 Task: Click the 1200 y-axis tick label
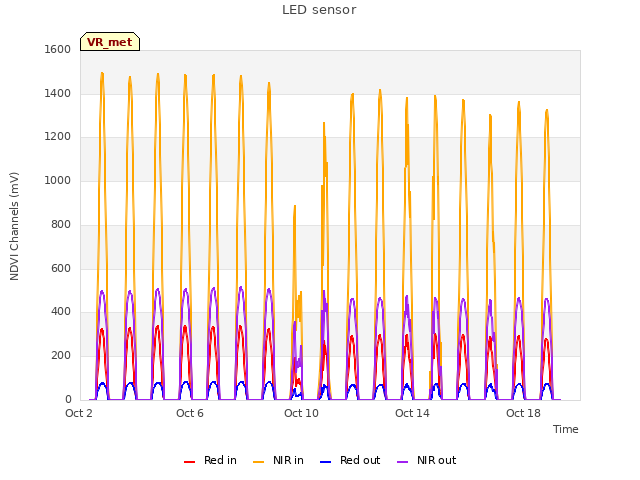pos(58,137)
